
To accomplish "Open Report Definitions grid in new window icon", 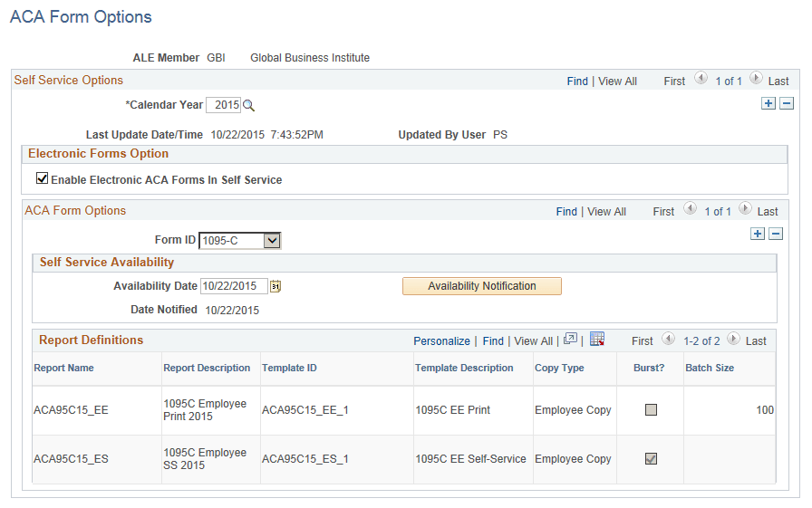I will point(570,340).
